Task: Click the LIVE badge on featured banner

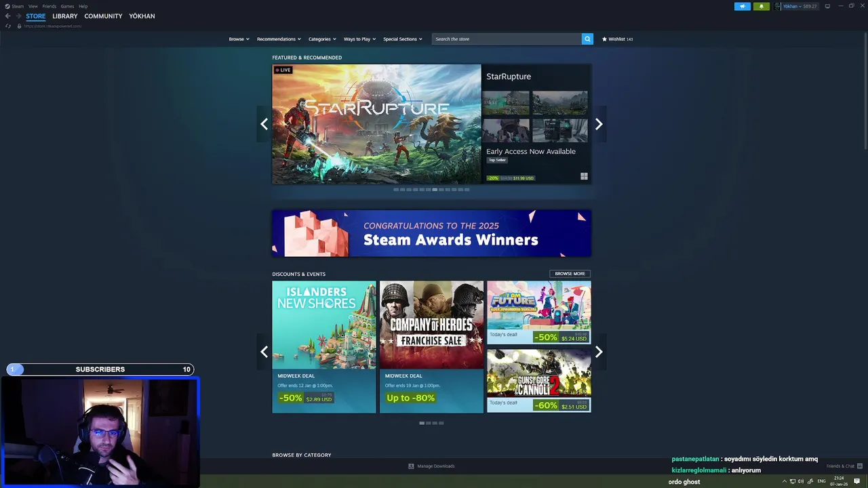Action: coord(283,70)
